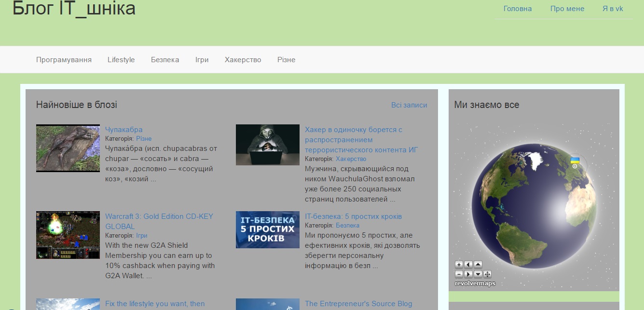This screenshot has width=644, height=310.
Task: Click the rotating Earth globe widget
Action: pyautogui.click(x=534, y=206)
